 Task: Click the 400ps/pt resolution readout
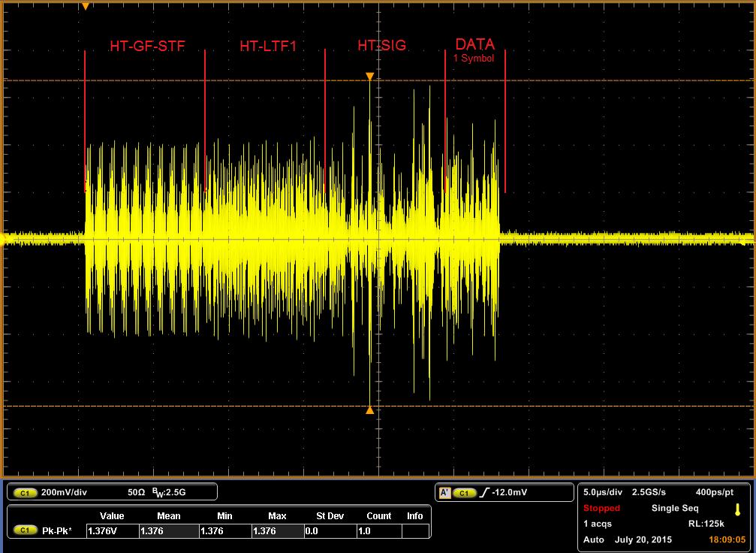click(x=715, y=492)
